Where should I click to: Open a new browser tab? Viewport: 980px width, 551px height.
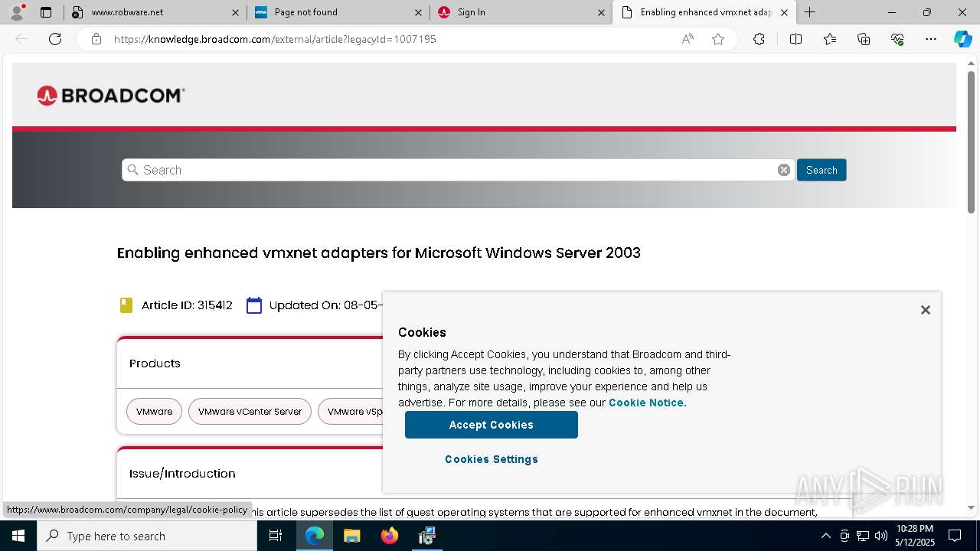tap(809, 12)
